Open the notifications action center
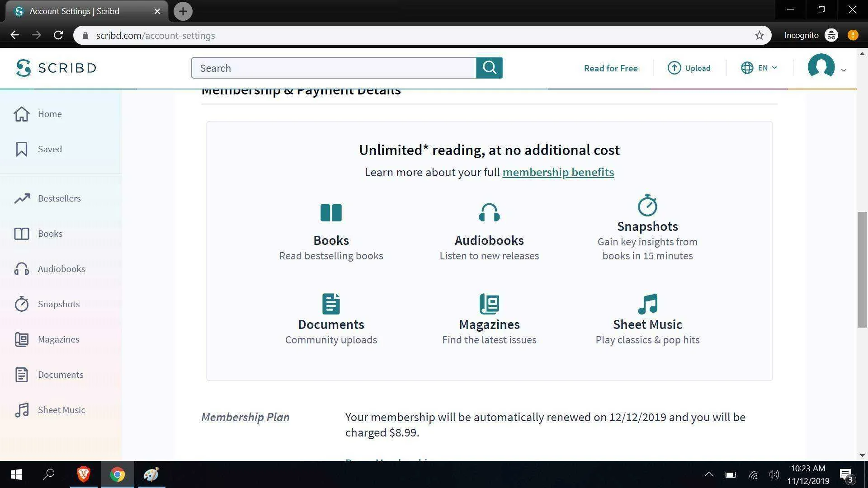 pos(846,474)
